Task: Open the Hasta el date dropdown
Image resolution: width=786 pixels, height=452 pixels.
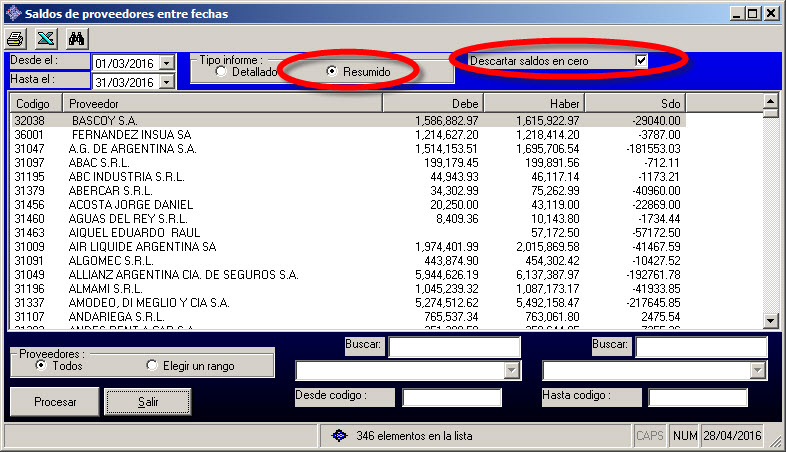Action: pos(166,82)
